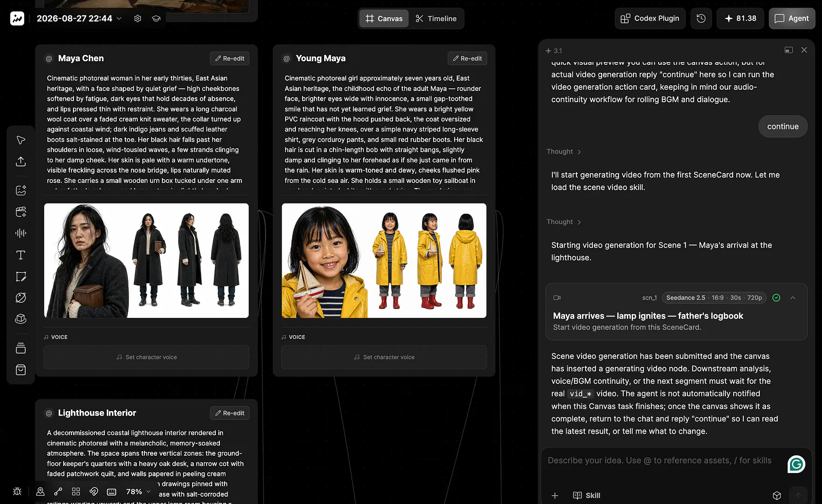This screenshot has height=504, width=822.
Task: Set character voice for Young Maya
Action: (384, 357)
